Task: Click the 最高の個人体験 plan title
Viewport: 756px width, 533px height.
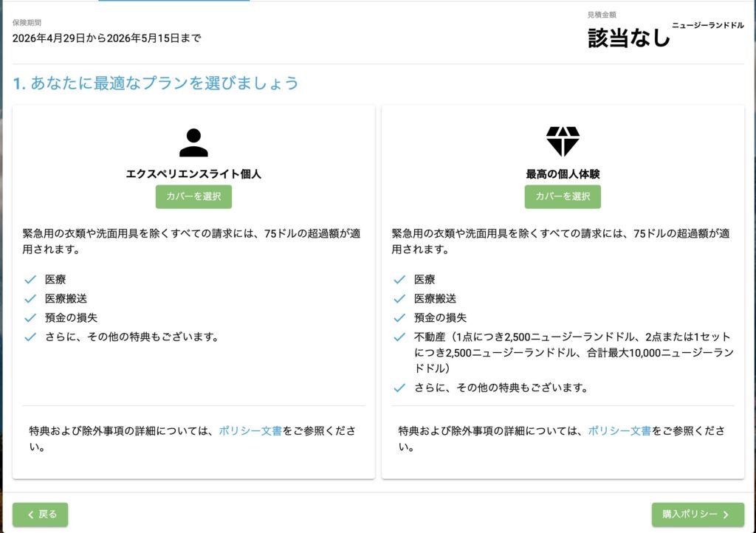Action: click(x=563, y=175)
